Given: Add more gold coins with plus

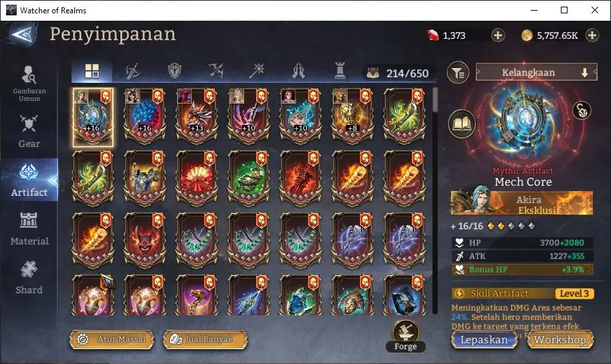Looking at the screenshot, I should point(592,35).
